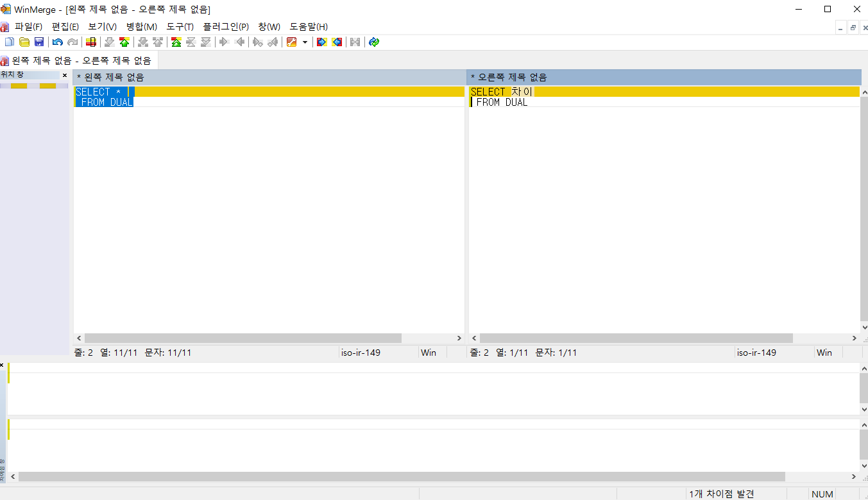Open Options with the wrench icon

click(x=292, y=42)
